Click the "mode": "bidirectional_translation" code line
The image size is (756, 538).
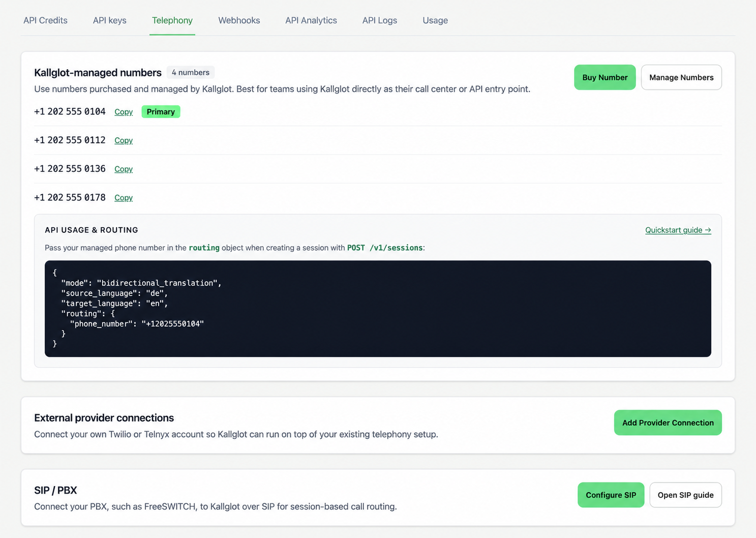coord(141,283)
